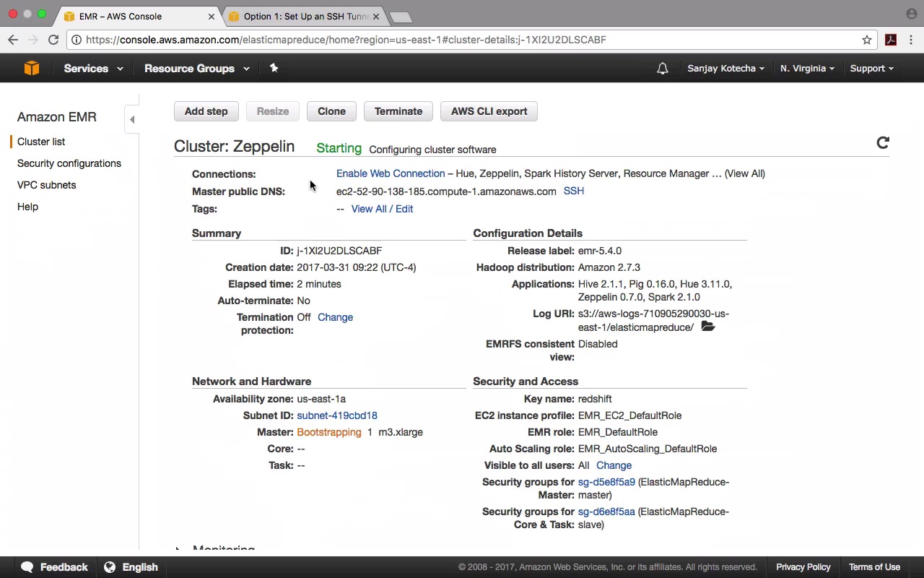Click the Key name redshift value

point(595,399)
